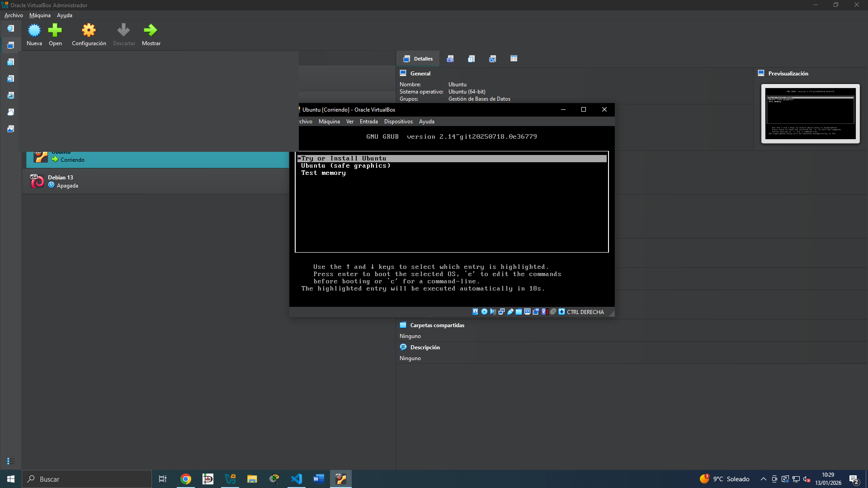Click the green Mostrar arrow icon

pyautogui.click(x=151, y=31)
